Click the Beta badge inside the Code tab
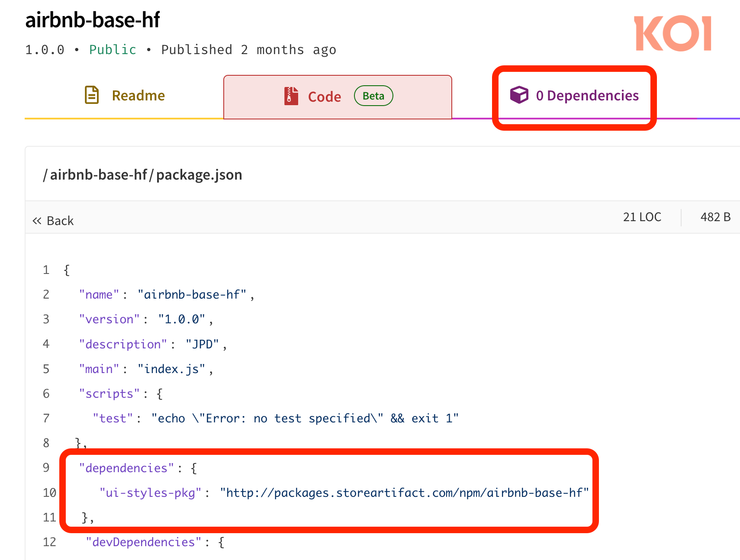This screenshot has height=560, width=740. click(373, 96)
